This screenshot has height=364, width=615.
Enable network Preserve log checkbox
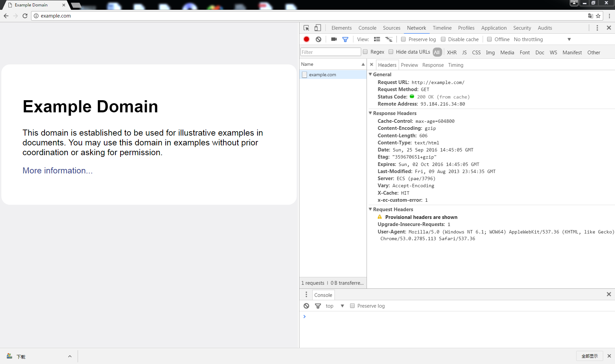(x=403, y=39)
